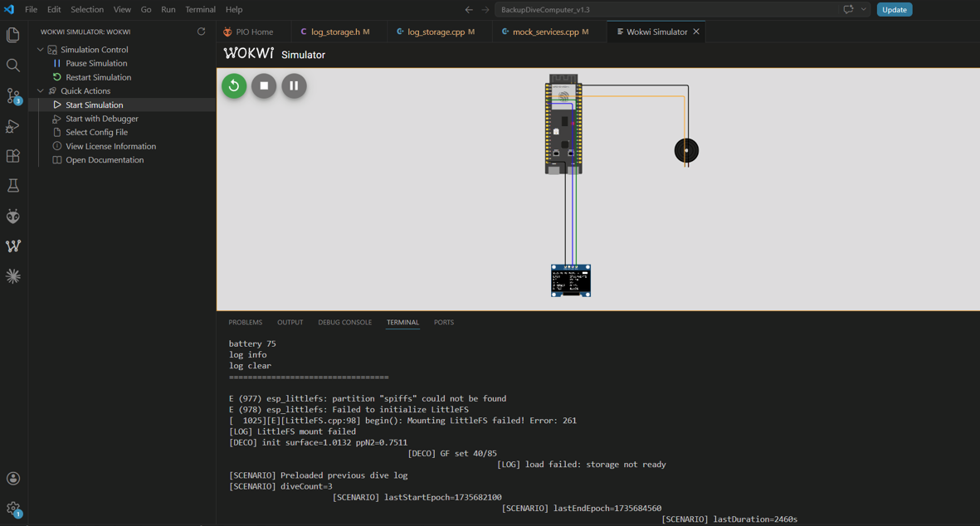Open dropdown arrow next to chat icon
The height and width of the screenshot is (526, 980).
pyautogui.click(x=864, y=9)
